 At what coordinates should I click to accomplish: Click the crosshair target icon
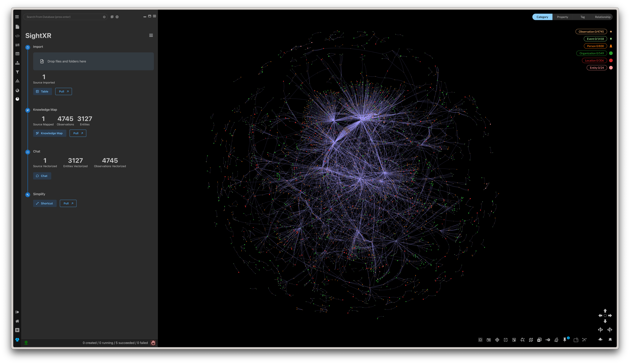(x=497, y=340)
